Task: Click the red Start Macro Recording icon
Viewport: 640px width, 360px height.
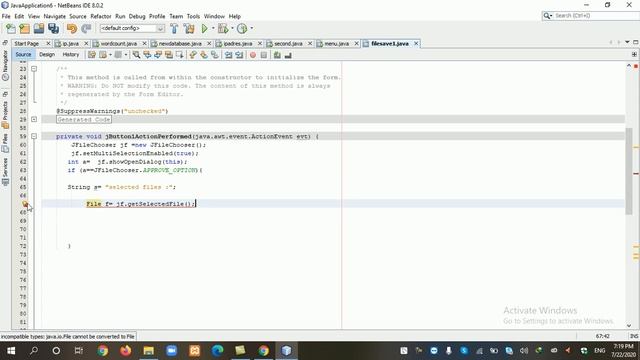Action: (253, 55)
